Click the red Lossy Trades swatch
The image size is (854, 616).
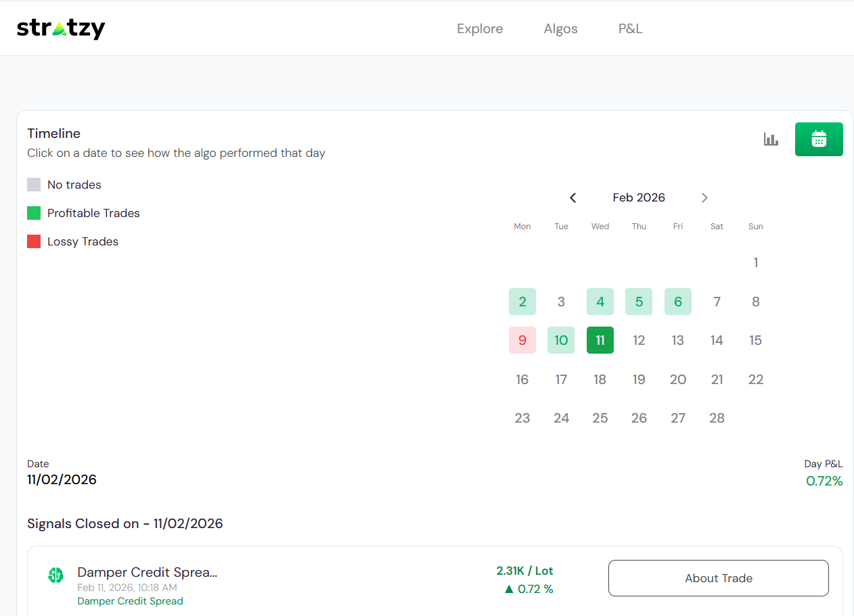(x=34, y=241)
